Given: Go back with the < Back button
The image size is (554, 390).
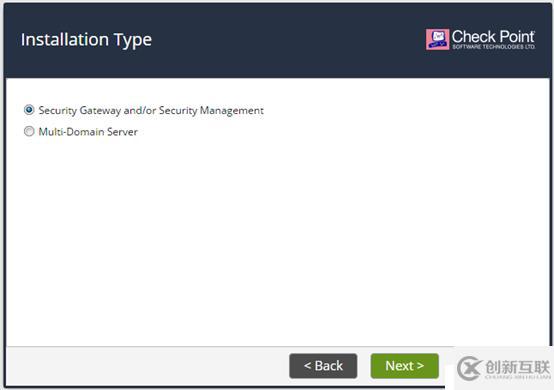Looking at the screenshot, I should tap(323, 366).
